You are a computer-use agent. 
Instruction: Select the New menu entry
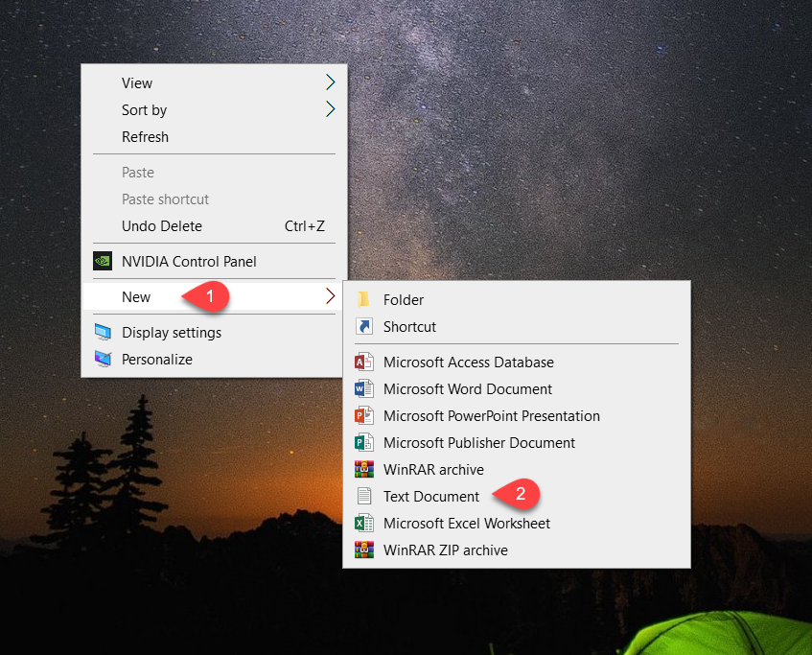coord(214,296)
